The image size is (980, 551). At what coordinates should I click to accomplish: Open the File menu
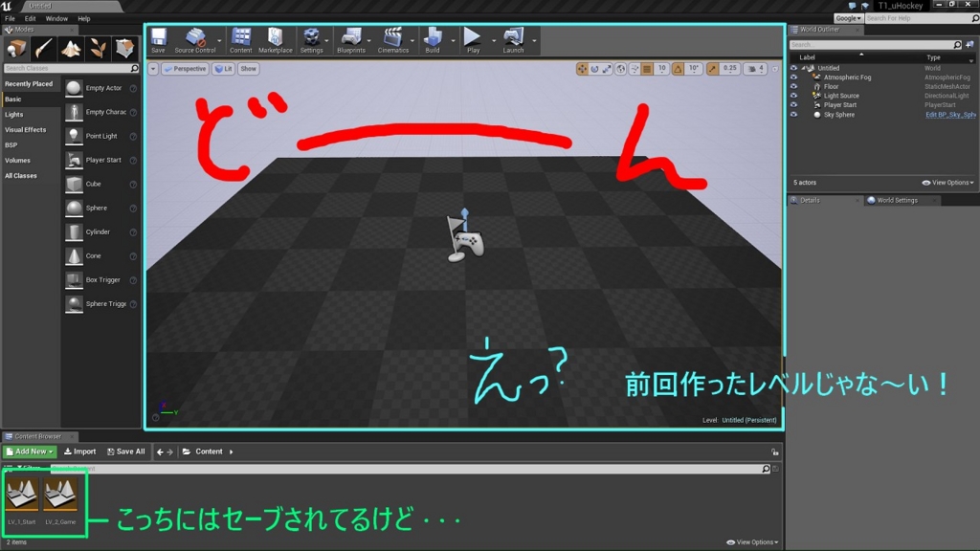pyautogui.click(x=10, y=19)
